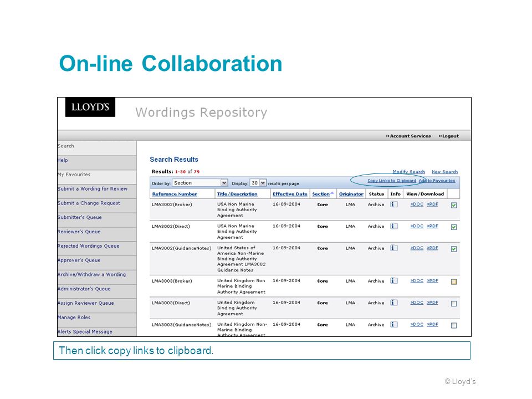Start a New Search
The width and height of the screenshot is (532, 399).
445,172
